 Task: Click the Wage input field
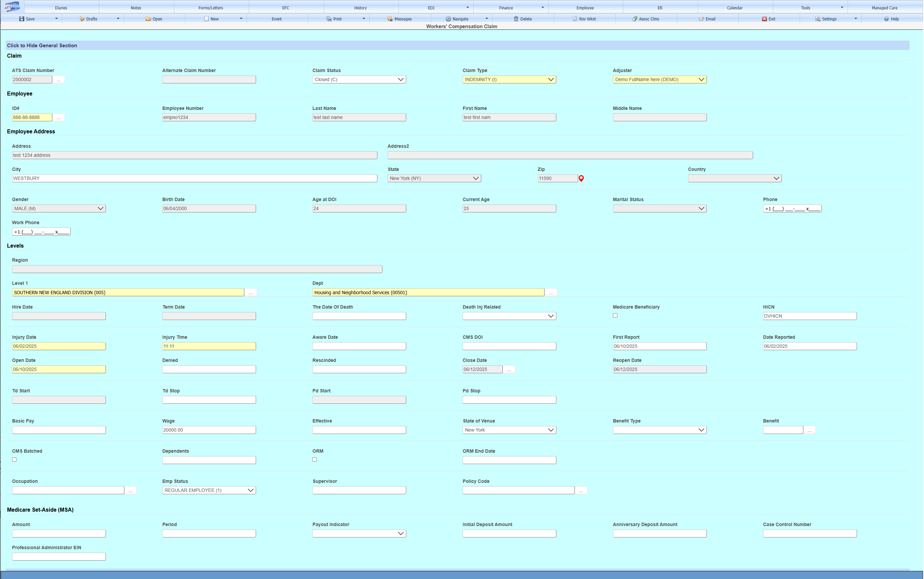[209, 430]
